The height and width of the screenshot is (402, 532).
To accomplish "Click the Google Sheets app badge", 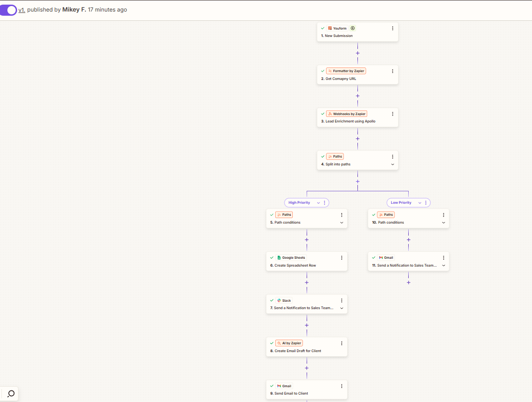I will click(x=291, y=258).
